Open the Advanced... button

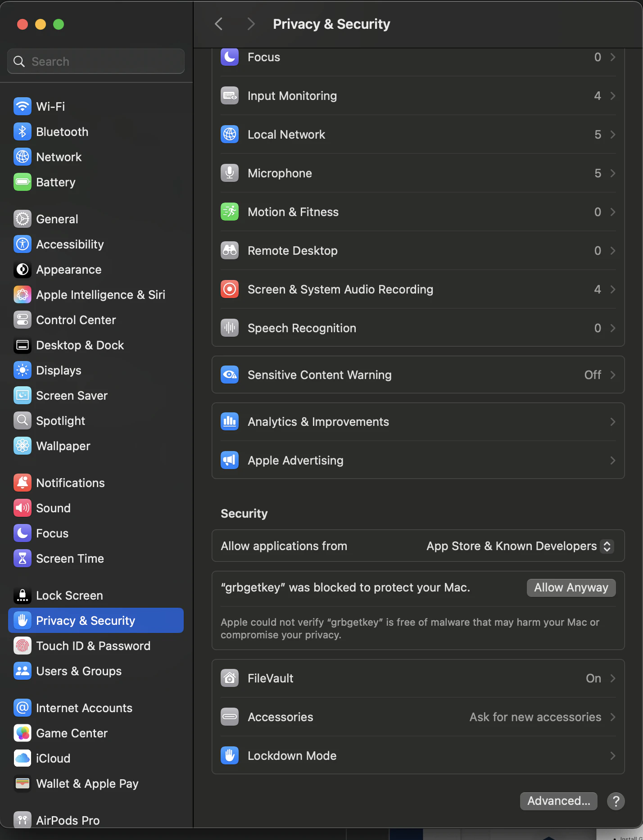(558, 801)
